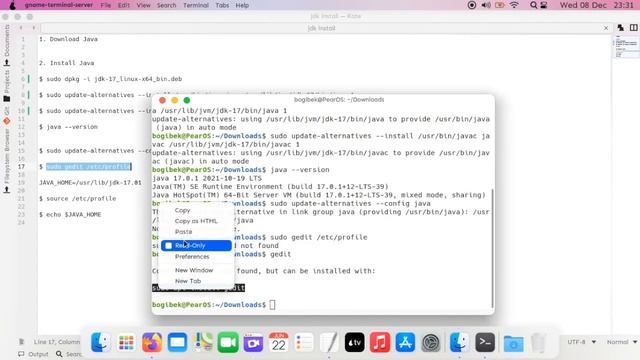Open the Terminal menu
This screenshot has height=360, width=640.
196,5
